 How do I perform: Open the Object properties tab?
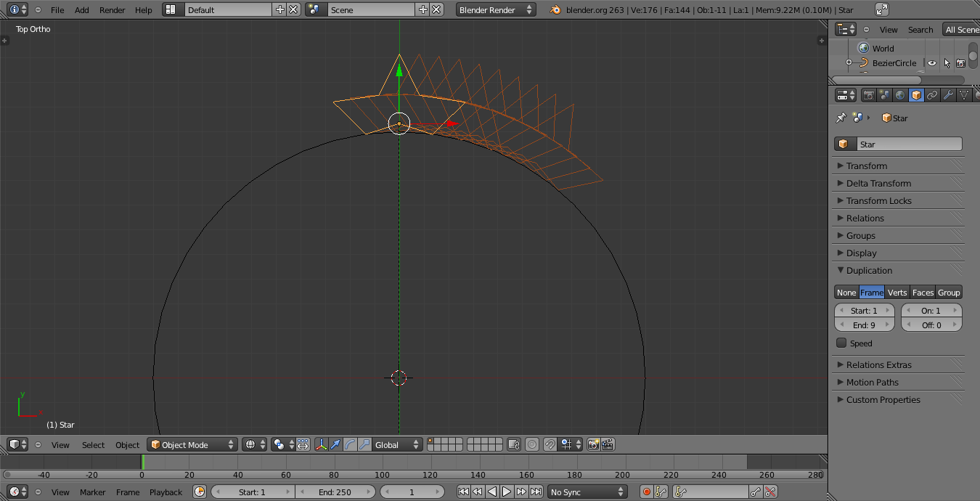click(916, 95)
